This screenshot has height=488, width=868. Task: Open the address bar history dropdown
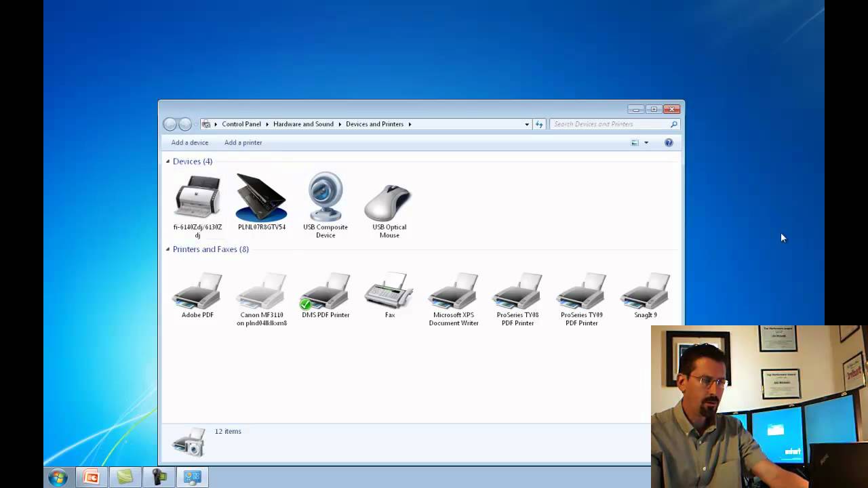[527, 124]
